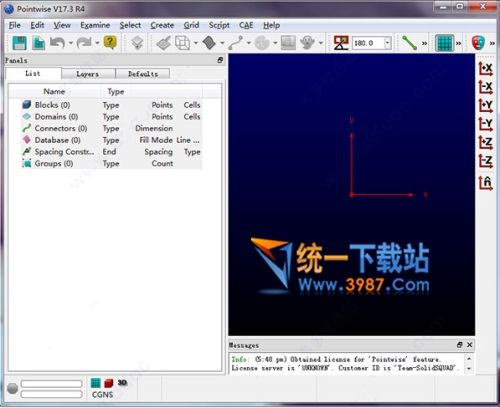This screenshot has width=500, height=408.
Task: Expand toolbar overflow after red mask icon
Action: click(492, 43)
